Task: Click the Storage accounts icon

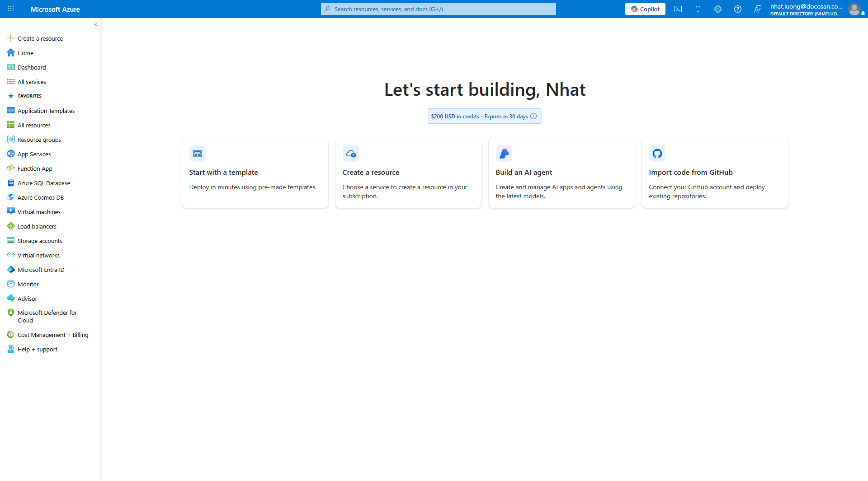Action: pos(11,241)
